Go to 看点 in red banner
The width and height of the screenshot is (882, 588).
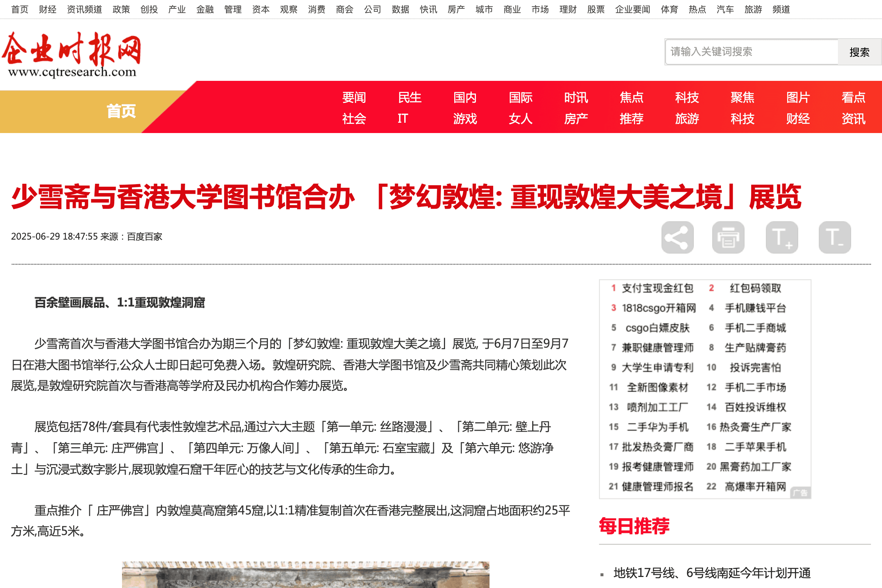(x=853, y=97)
